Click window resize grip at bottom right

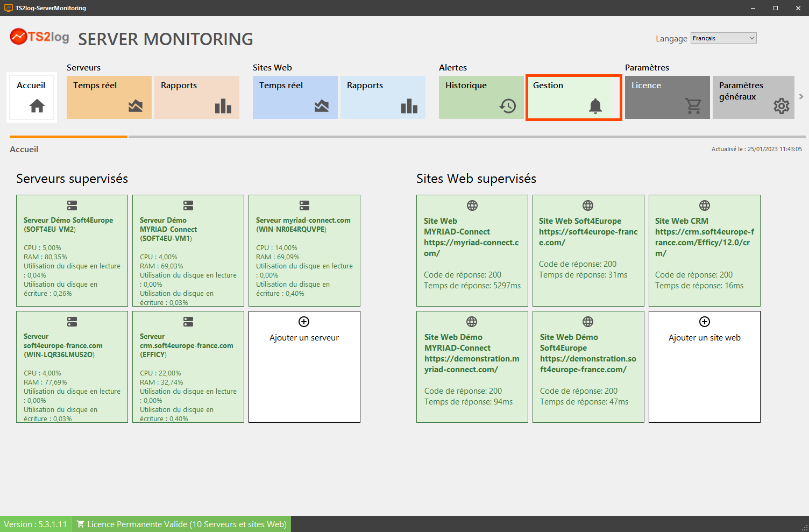pos(805,528)
